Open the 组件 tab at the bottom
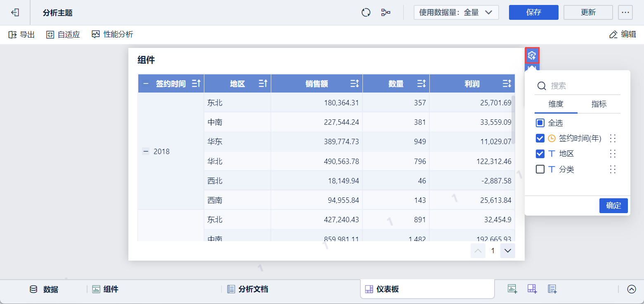Image resolution: width=644 pixels, height=304 pixels. pyautogui.click(x=105, y=290)
